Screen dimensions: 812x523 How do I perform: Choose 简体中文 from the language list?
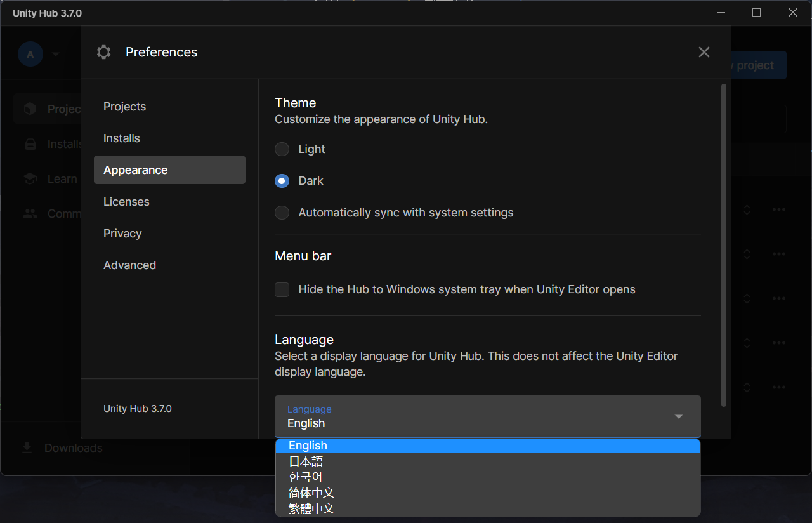point(488,493)
